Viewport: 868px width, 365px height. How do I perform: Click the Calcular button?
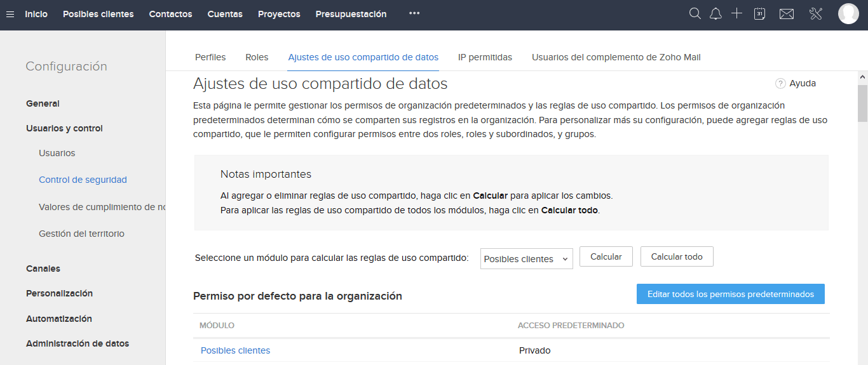pyautogui.click(x=606, y=256)
